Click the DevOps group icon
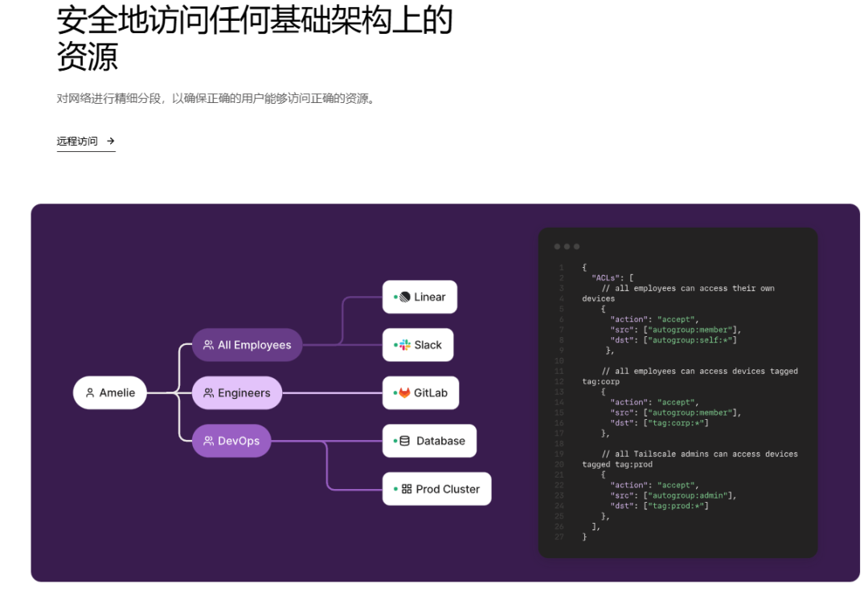This screenshot has width=868, height=592. 208,441
